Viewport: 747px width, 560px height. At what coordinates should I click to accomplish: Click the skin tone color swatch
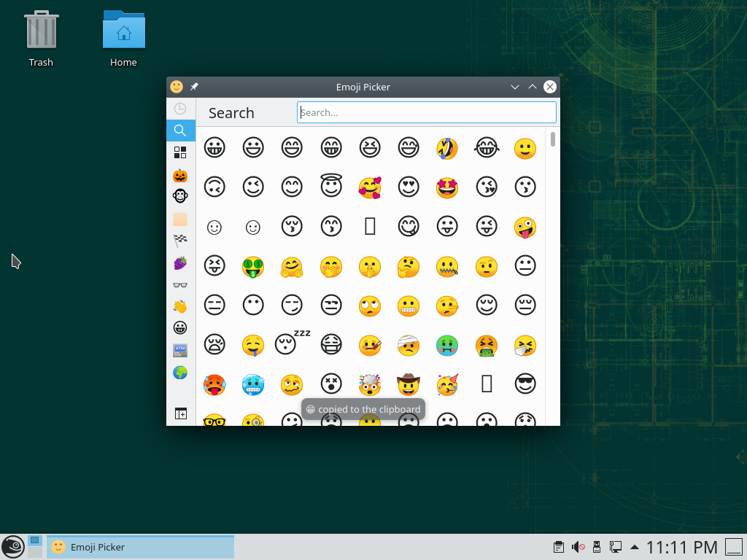(x=180, y=219)
